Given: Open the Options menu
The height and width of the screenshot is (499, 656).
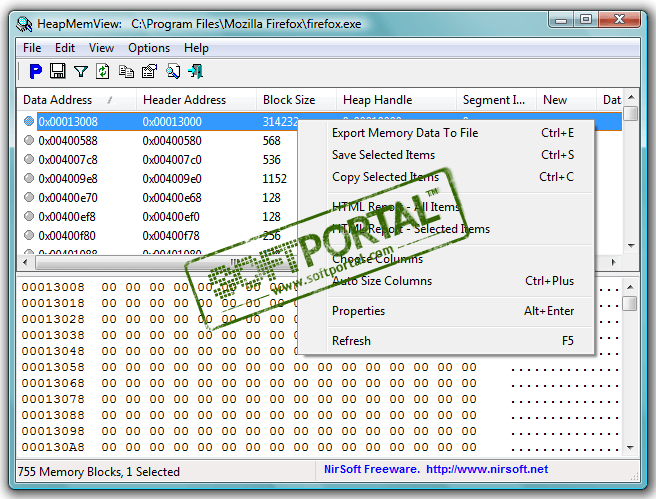Looking at the screenshot, I should [x=149, y=48].
